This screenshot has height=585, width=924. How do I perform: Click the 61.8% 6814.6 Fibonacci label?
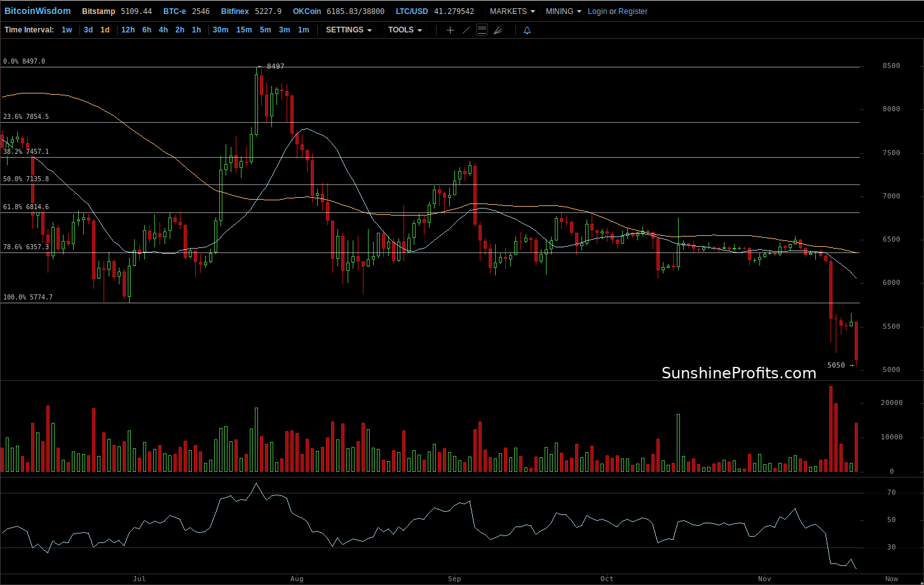26,207
